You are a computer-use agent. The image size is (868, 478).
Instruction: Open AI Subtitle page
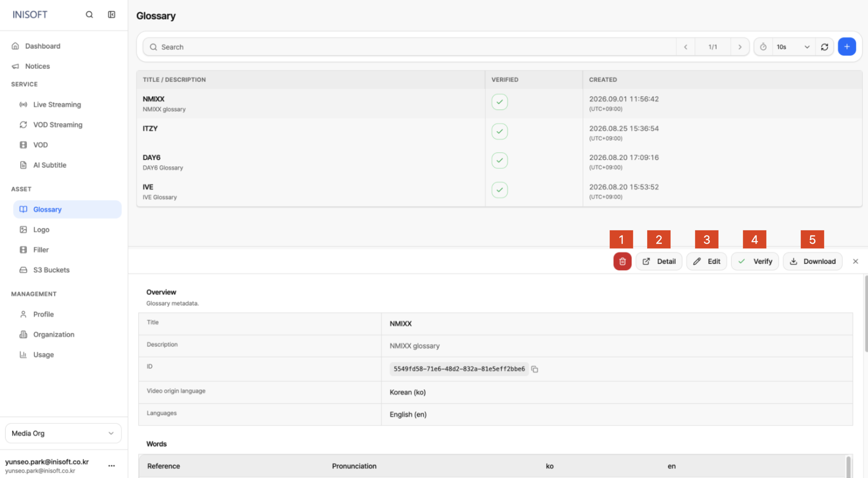click(x=49, y=165)
